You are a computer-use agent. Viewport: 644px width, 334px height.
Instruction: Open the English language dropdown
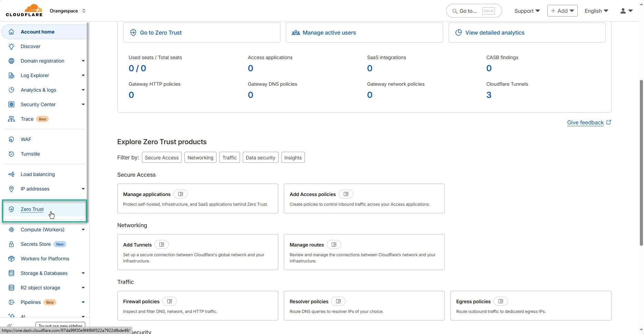596,10
